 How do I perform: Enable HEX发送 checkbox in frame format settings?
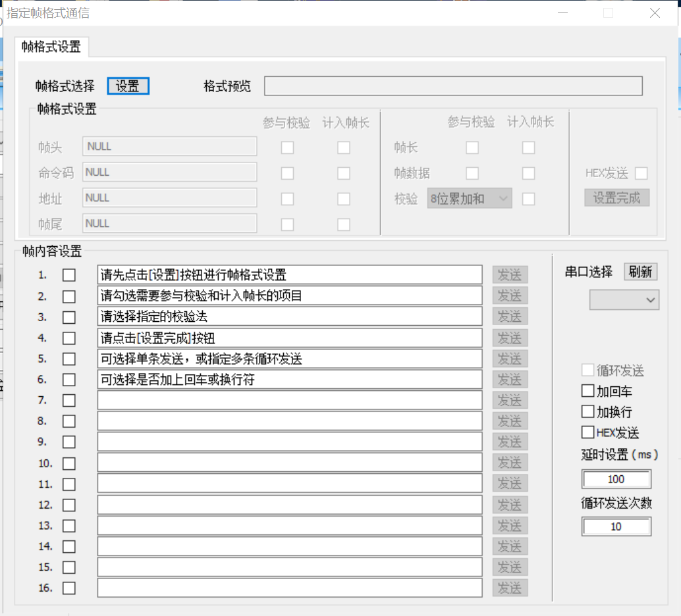point(641,173)
